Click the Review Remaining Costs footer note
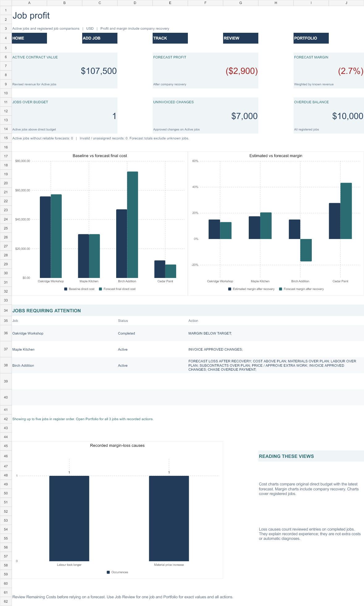This screenshot has width=364, height=606. [x=123, y=597]
